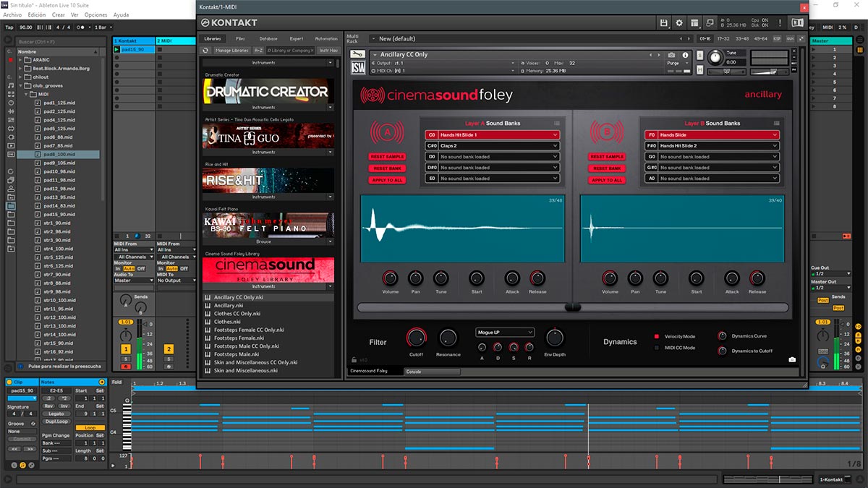Click the Filter Cutoff knob
Image resolution: width=868 pixels, height=488 pixels.
pyautogui.click(x=416, y=337)
